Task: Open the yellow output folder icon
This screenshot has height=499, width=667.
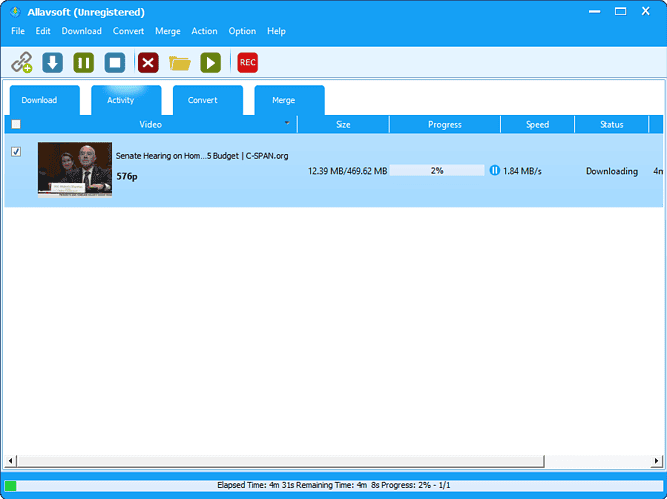Action: pos(180,63)
